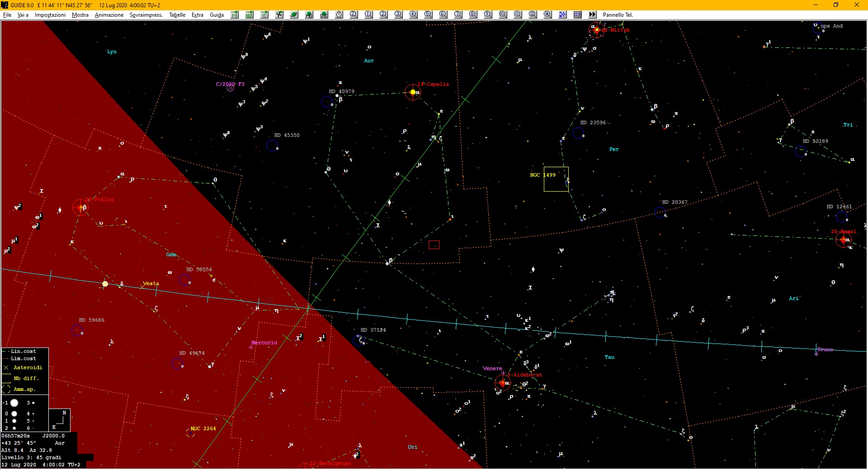This screenshot has height=470, width=868.
Task: Select zoom level 6 magnifier icon
Action: point(443,14)
